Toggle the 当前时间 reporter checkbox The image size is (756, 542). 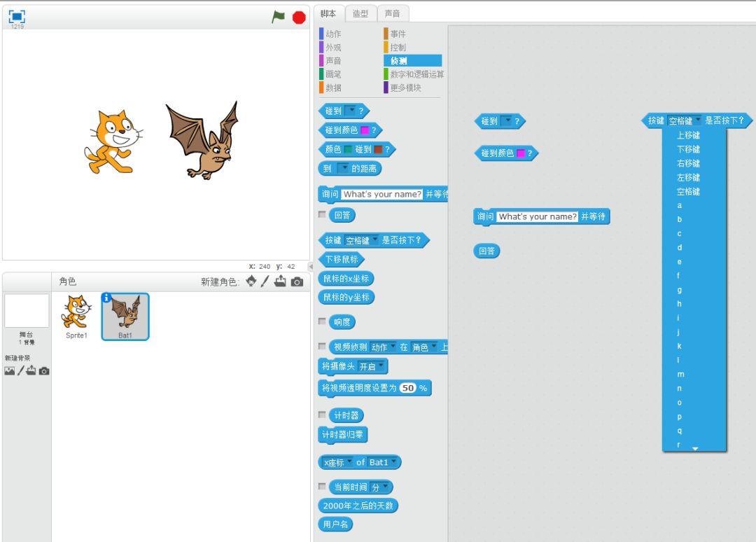322,487
